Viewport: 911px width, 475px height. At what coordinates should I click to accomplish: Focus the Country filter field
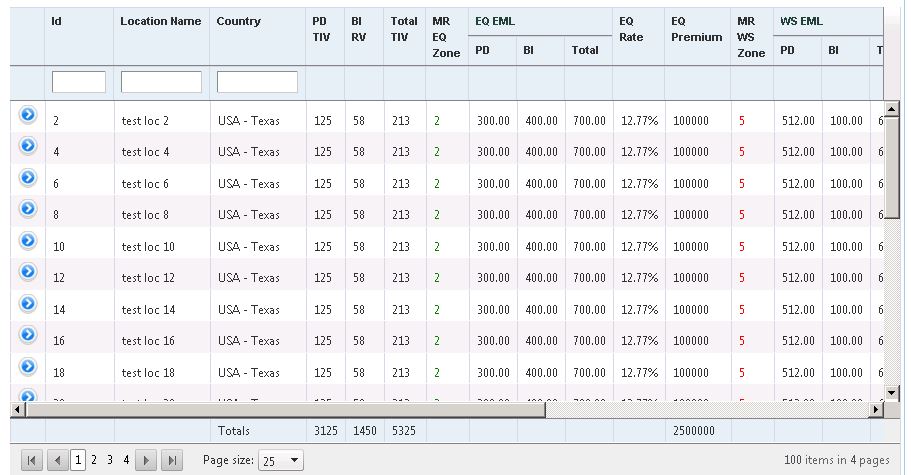[257, 82]
